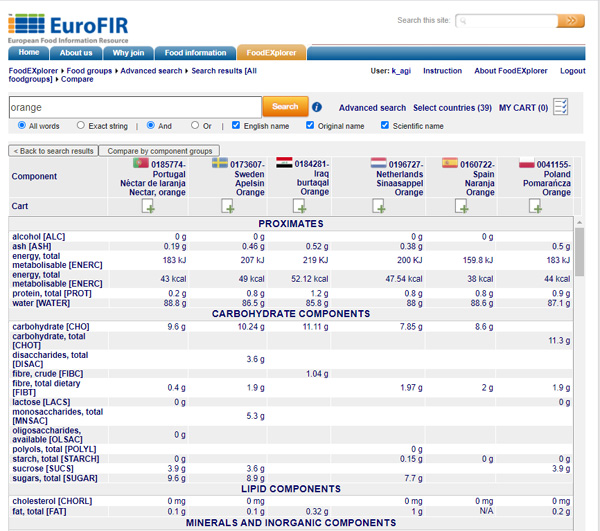Open the cart checklist icon
The width and height of the screenshot is (600, 531).
tap(561, 107)
